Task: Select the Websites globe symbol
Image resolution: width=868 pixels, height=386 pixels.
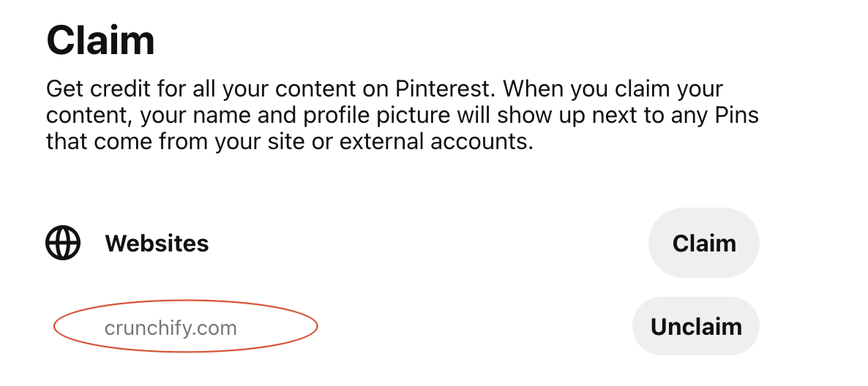Action: [x=63, y=243]
